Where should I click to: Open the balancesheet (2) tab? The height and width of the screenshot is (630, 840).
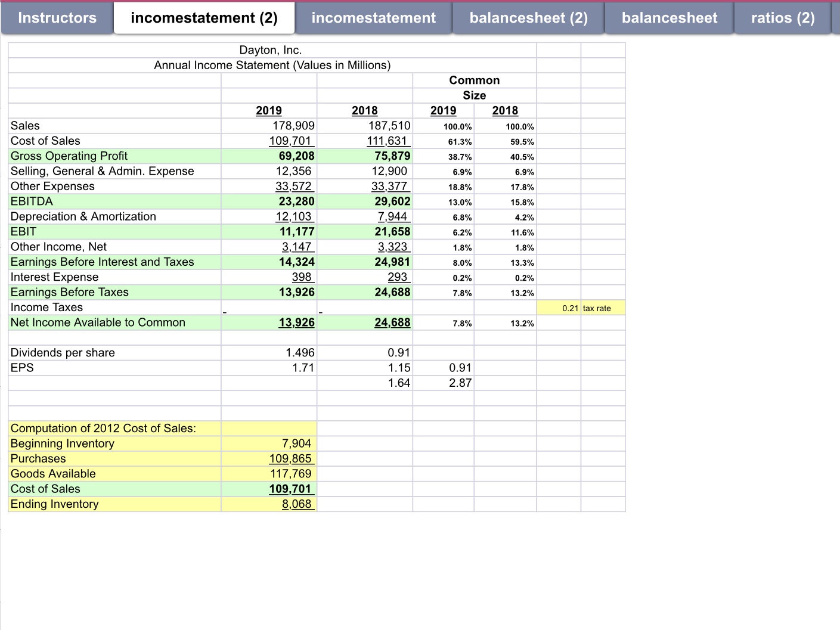[x=528, y=18]
